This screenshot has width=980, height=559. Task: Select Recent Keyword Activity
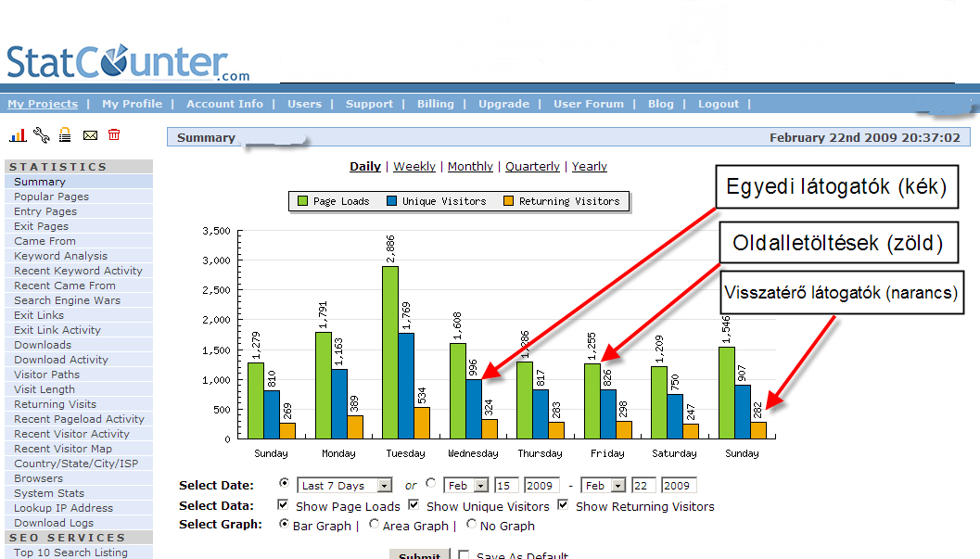pyautogui.click(x=79, y=271)
